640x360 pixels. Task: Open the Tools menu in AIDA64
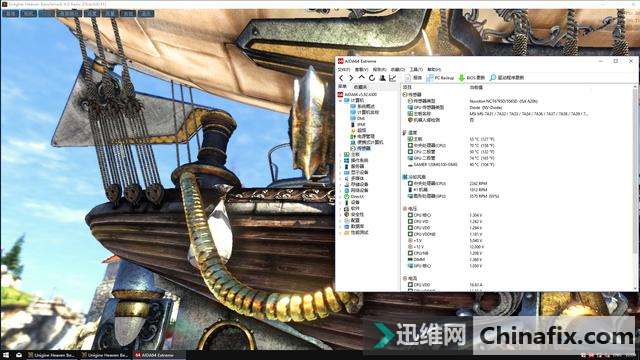pyautogui.click(x=416, y=69)
